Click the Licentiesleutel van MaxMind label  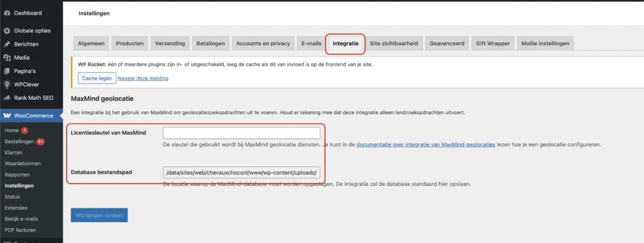coord(108,132)
